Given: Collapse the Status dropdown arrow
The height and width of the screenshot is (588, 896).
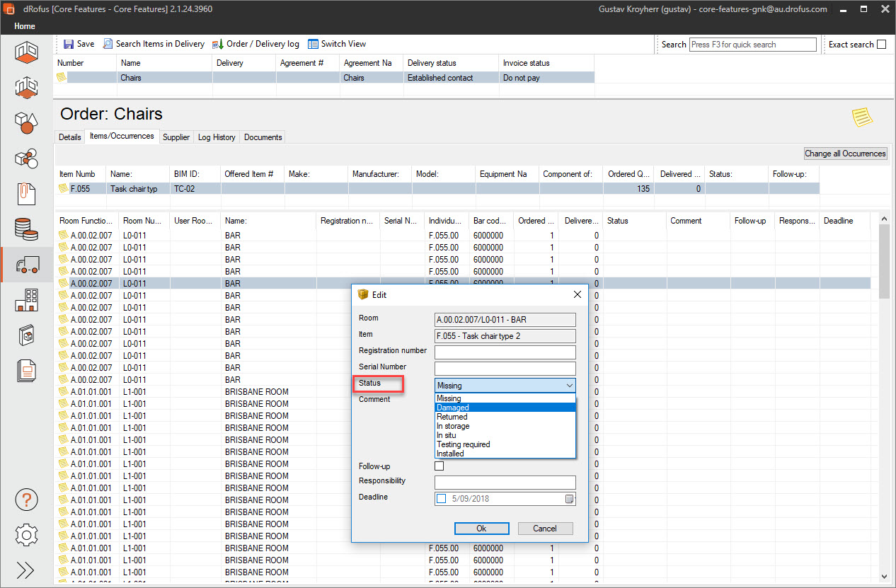Looking at the screenshot, I should (x=569, y=386).
